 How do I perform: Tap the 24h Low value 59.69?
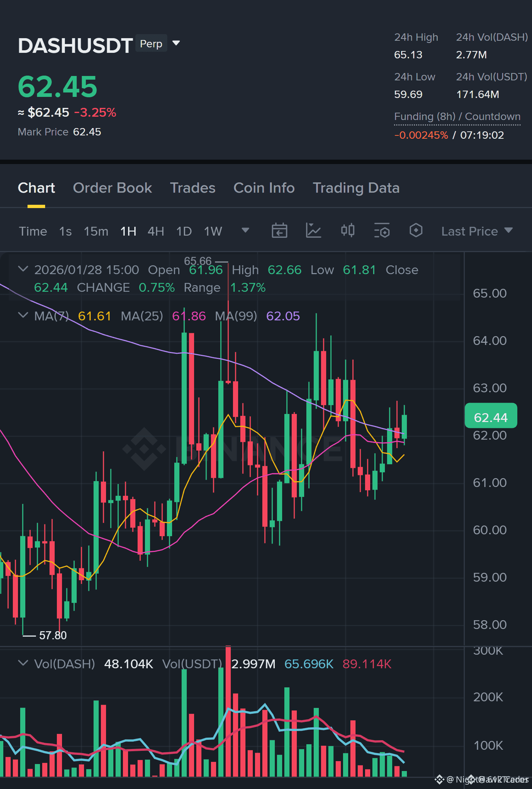click(x=408, y=94)
